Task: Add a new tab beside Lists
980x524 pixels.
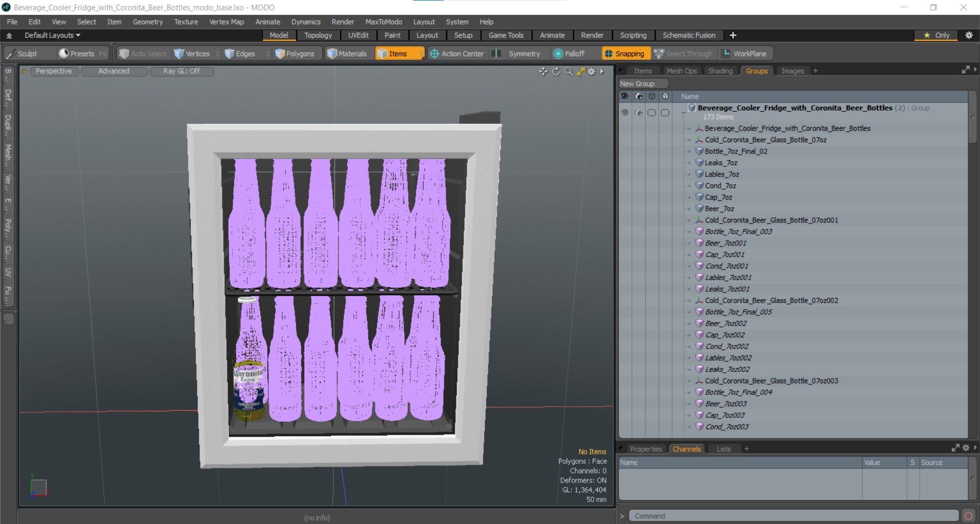Action: (x=746, y=449)
